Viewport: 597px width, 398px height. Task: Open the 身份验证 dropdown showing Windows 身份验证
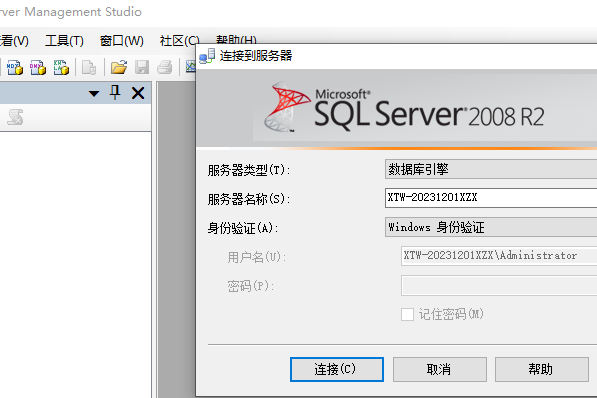[x=491, y=227]
